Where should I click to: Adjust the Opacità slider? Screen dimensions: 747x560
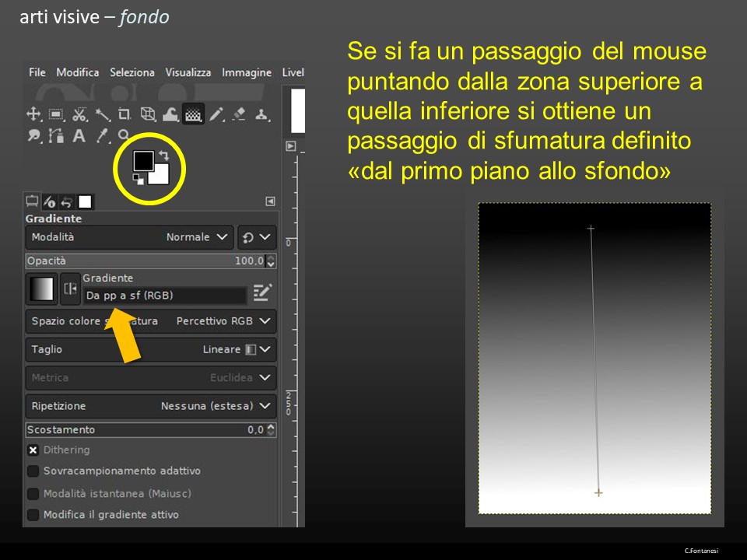click(x=146, y=261)
